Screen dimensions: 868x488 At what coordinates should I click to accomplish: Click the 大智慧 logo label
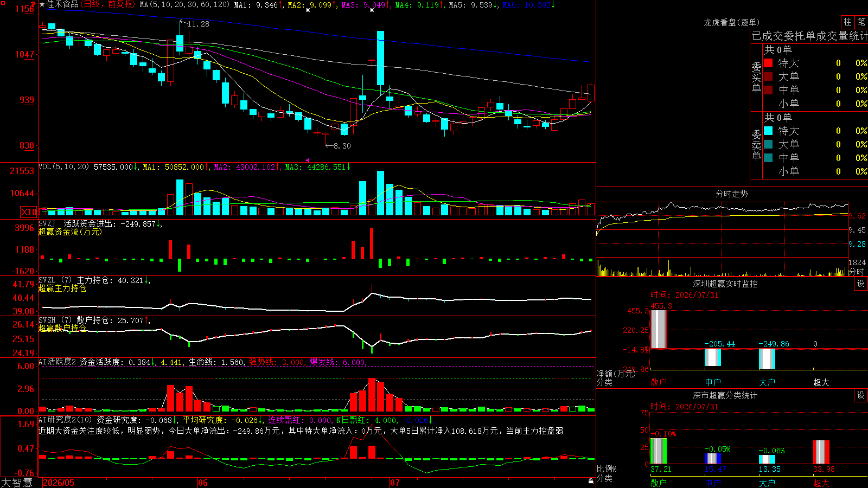click(17, 482)
